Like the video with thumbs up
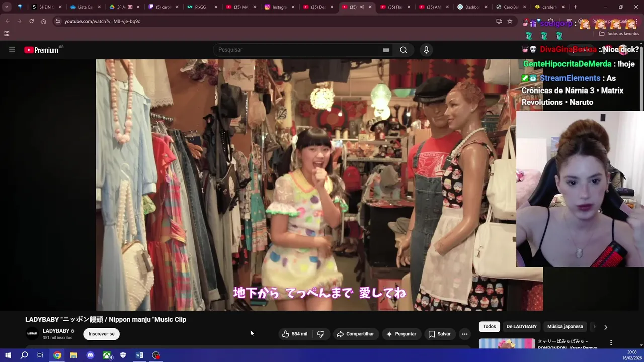 click(x=295, y=334)
